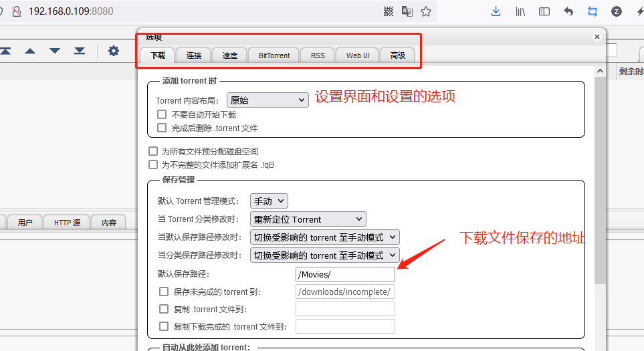
Task: Open the HTTP 源 bottom tab
Action: click(x=66, y=223)
